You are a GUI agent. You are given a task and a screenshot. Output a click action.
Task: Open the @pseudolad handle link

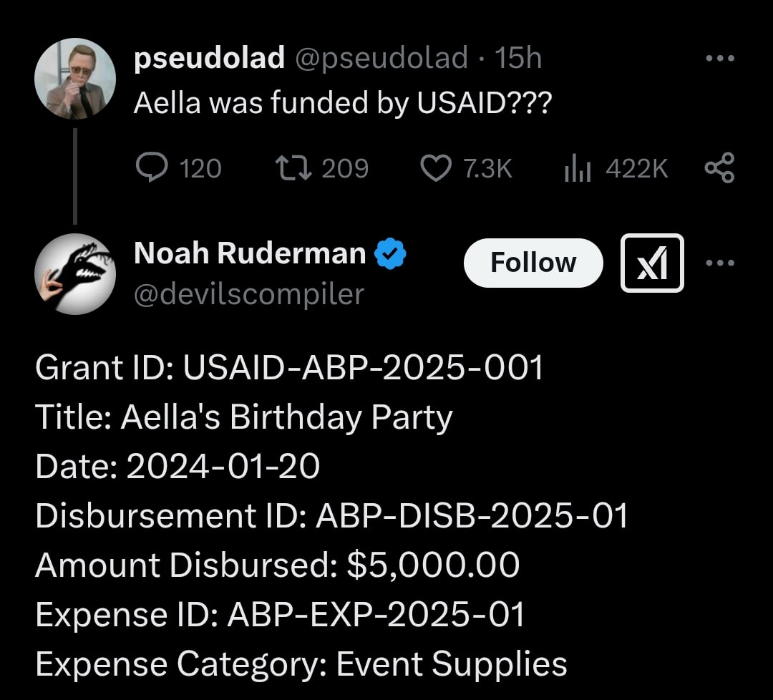(x=381, y=59)
